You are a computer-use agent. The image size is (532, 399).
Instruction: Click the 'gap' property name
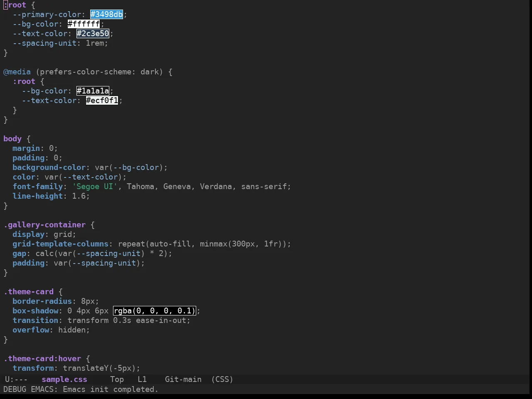coord(19,254)
